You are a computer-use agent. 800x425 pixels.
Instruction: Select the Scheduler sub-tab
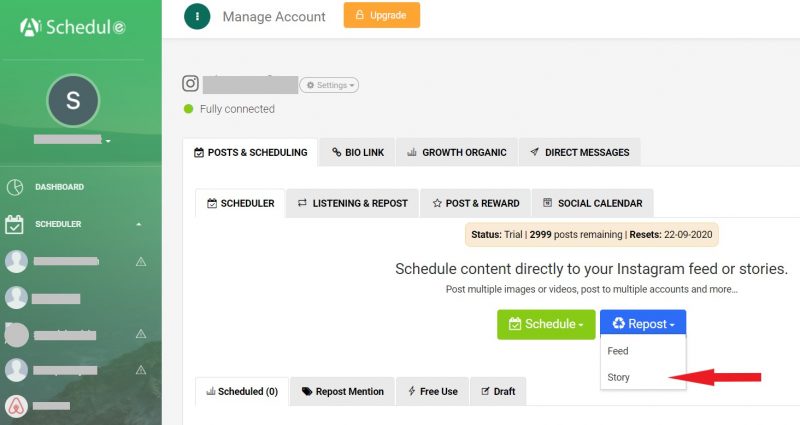tap(240, 203)
